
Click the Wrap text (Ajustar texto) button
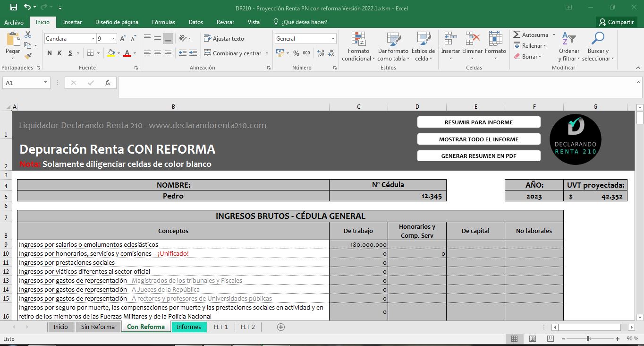[224, 39]
